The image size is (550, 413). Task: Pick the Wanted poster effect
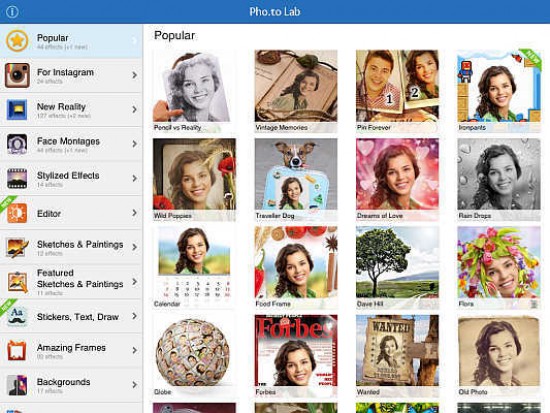point(397,355)
